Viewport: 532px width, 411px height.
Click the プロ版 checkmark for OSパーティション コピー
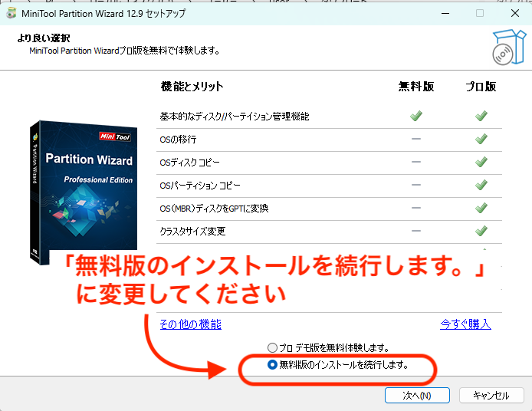pos(481,185)
